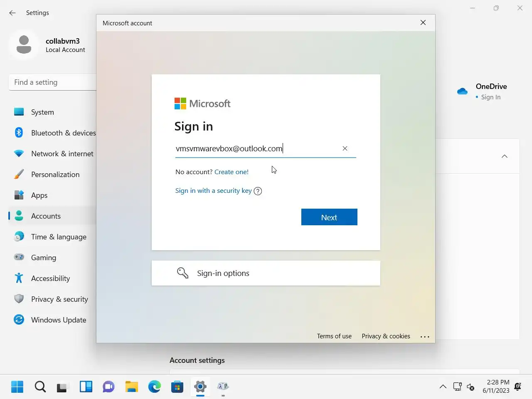Click the Find a setting search box

tap(52, 82)
